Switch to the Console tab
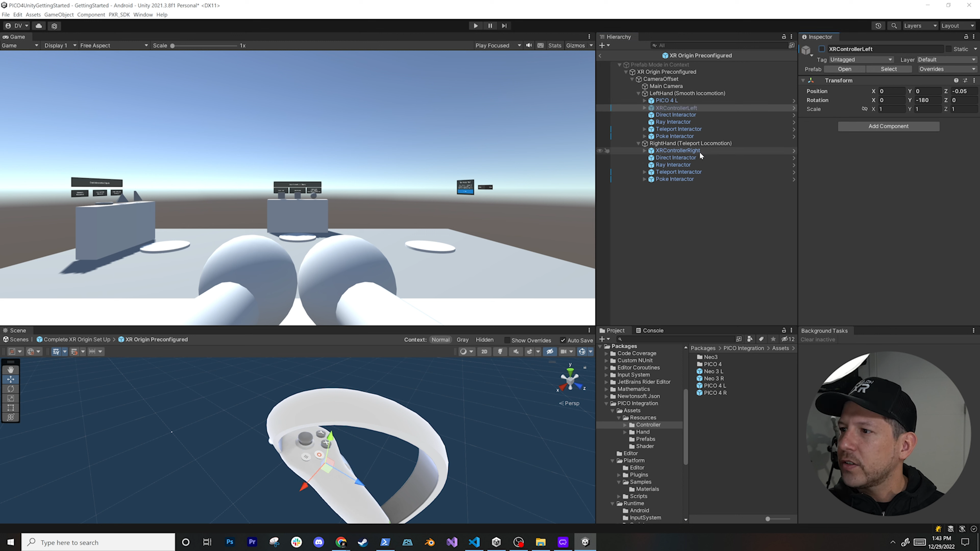Screen dimensions: 980x551 coord(650,330)
